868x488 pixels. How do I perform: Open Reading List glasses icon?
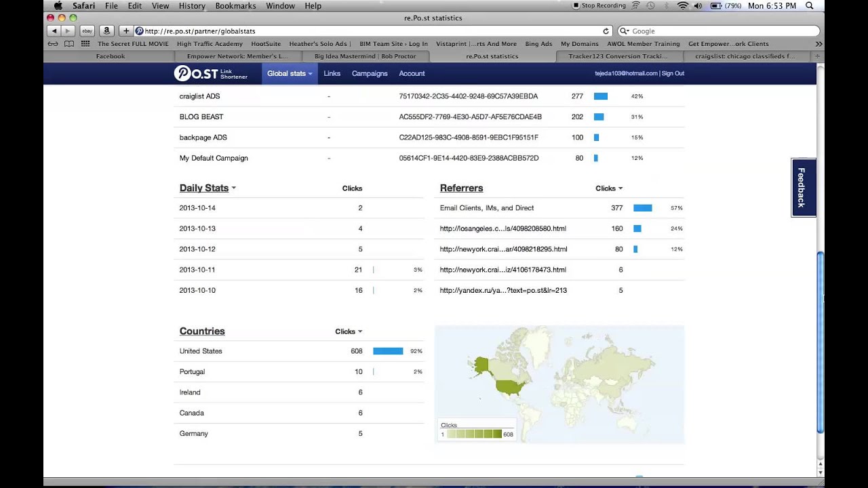tap(53, 44)
